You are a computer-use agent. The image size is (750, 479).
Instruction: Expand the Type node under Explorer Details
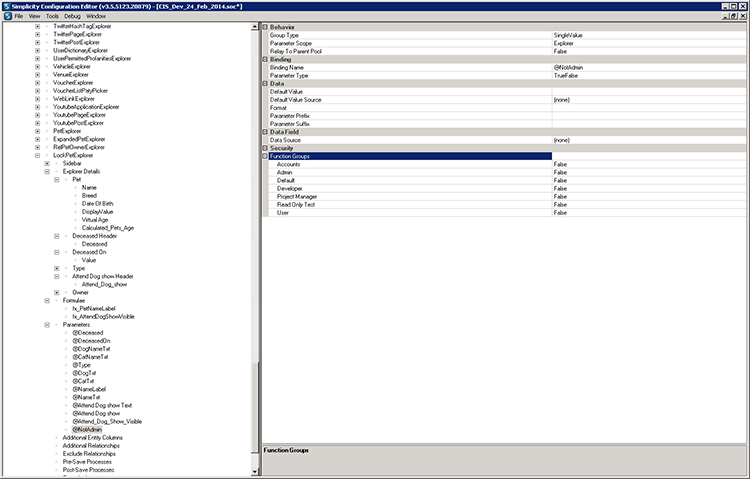[x=56, y=268]
